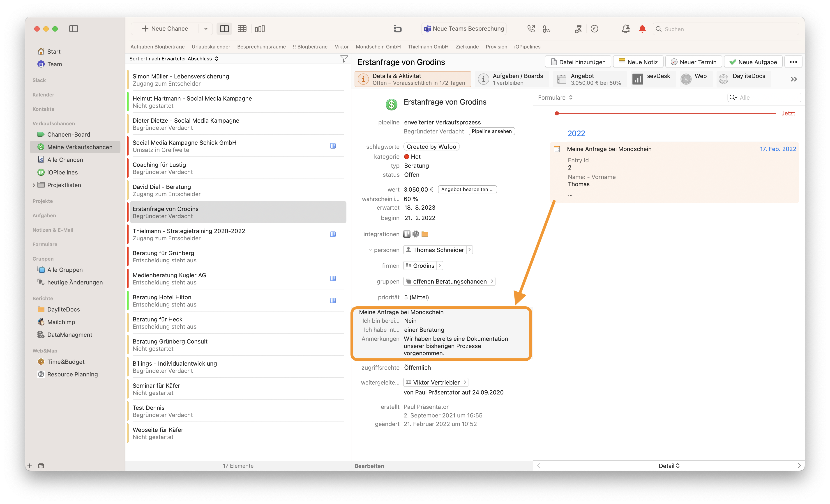Click board icon on Social Media Kampagne Schick GmbH
This screenshot has height=504, width=830.
pos(332,146)
